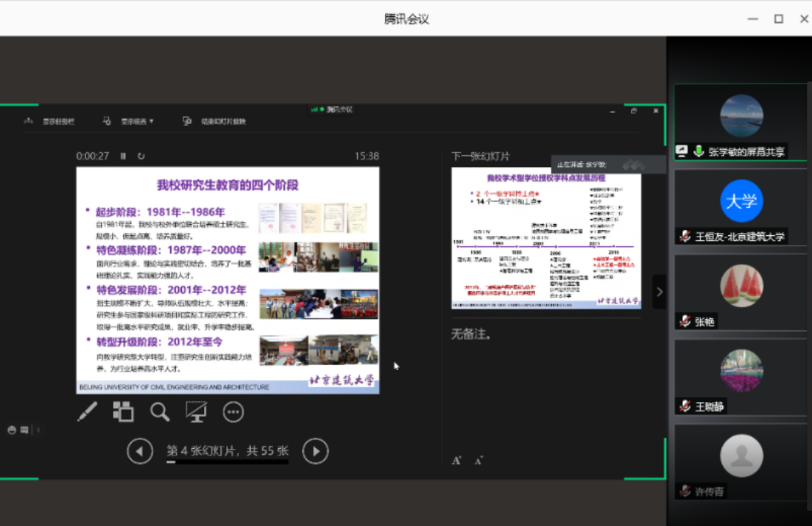Click the magnifier zoom into slide icon
Image resolution: width=812 pixels, height=526 pixels.
tap(160, 412)
